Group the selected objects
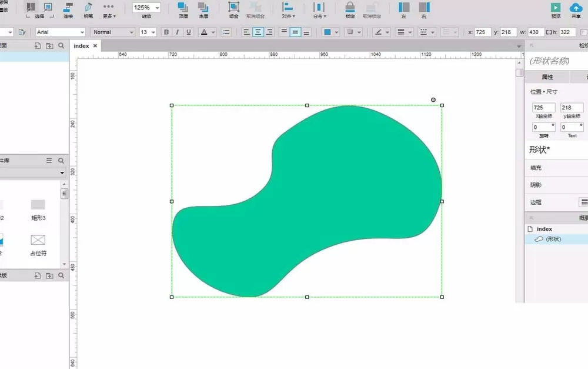The width and height of the screenshot is (588, 369). tap(233, 10)
